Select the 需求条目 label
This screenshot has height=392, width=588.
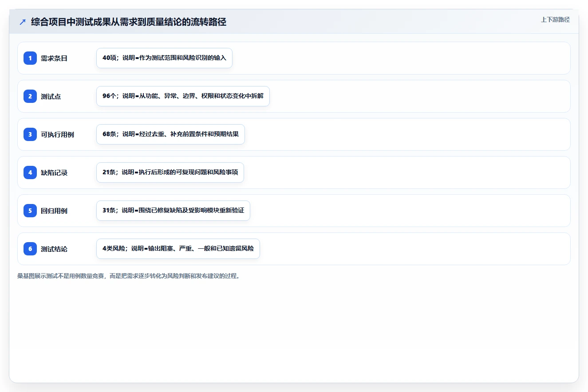coord(54,58)
